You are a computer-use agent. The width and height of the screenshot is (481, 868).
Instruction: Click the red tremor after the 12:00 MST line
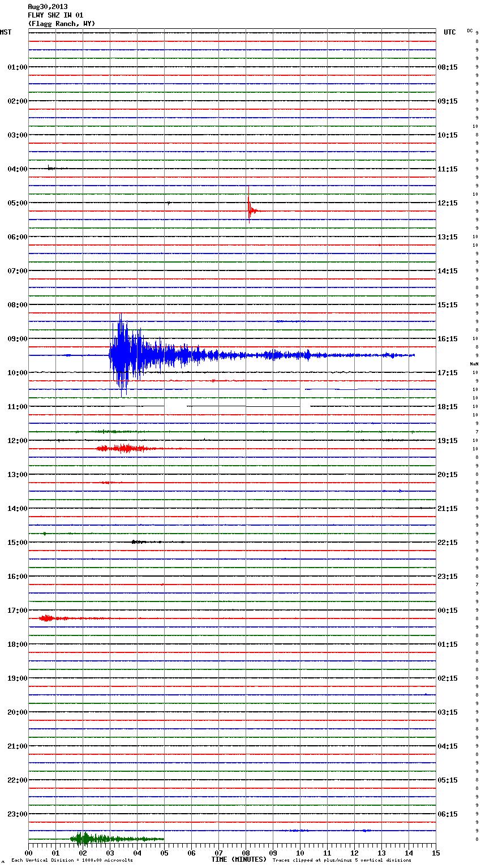point(124,449)
